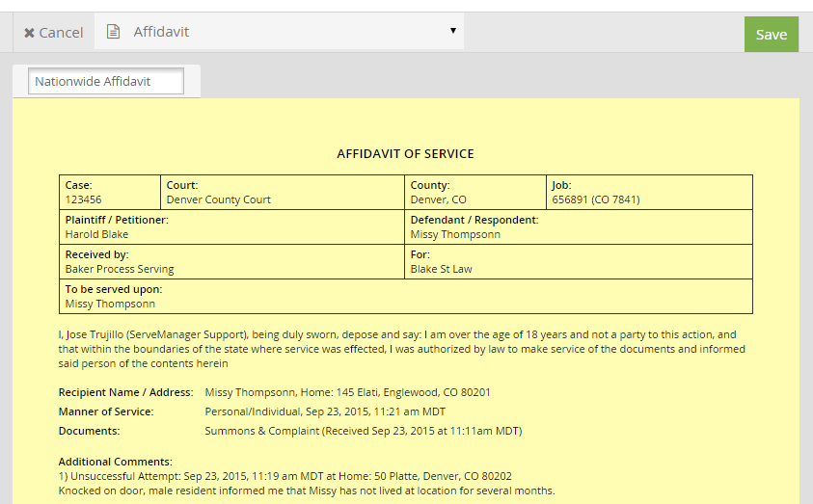Viewport: 813px width, 504px height.
Task: Click the Defendant / Respondent name cell
Action: coord(455,234)
